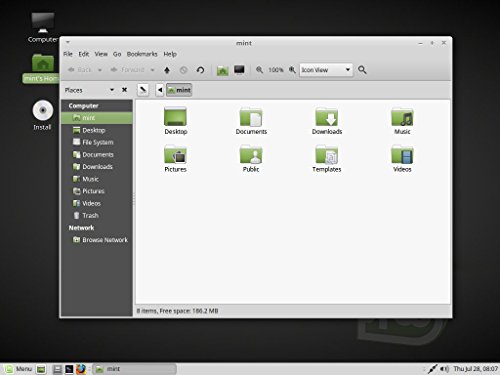Image resolution: width=500 pixels, height=375 pixels.
Task: Select the Desktop folder icon
Action: click(x=176, y=121)
